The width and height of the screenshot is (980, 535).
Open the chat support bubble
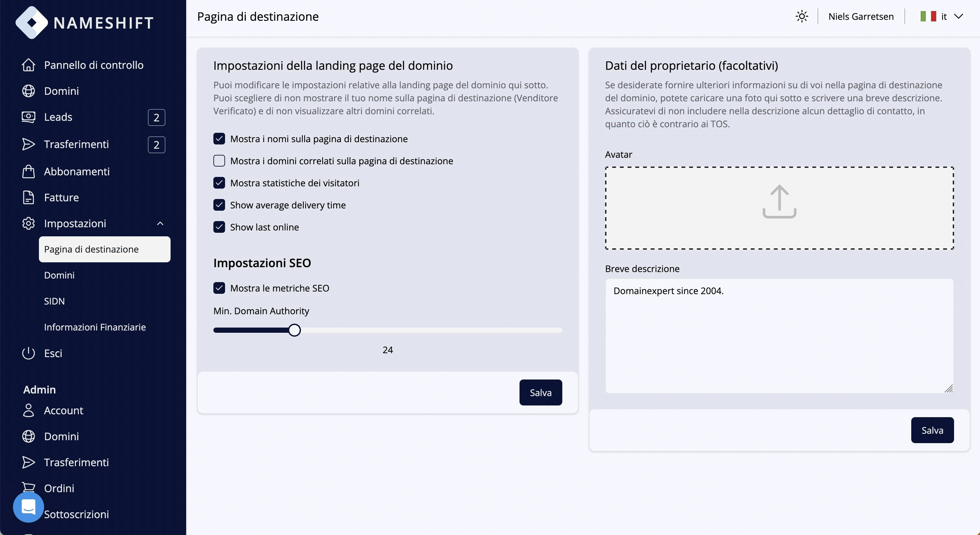[x=29, y=507]
